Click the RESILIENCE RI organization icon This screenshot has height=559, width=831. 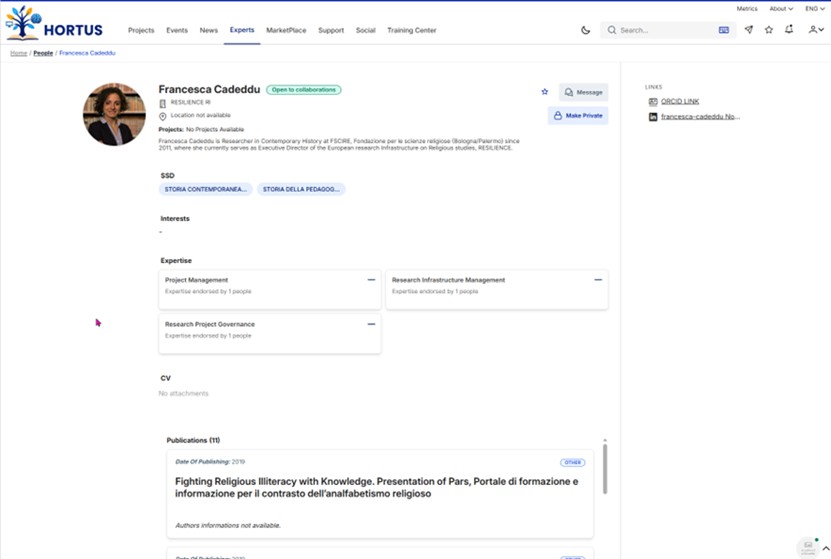pyautogui.click(x=163, y=103)
